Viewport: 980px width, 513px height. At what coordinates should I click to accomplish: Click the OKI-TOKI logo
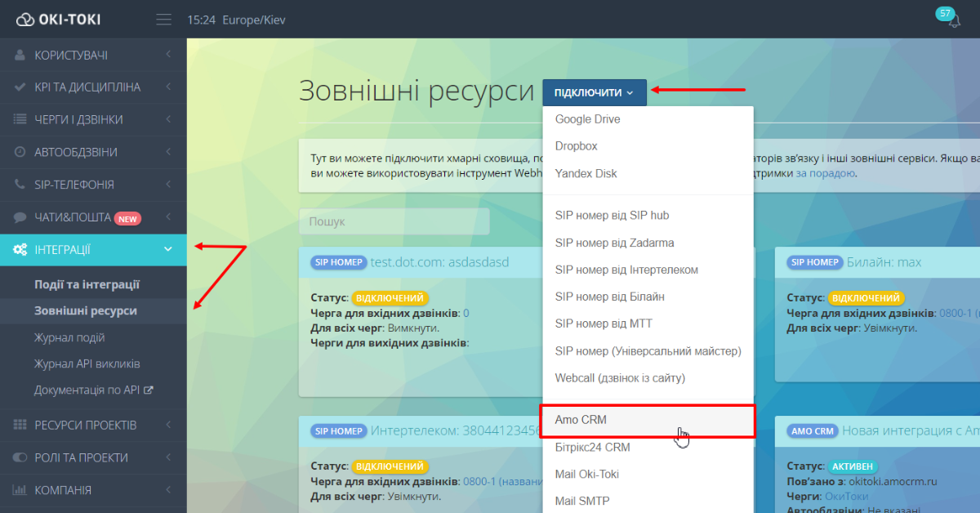pyautogui.click(x=59, y=19)
